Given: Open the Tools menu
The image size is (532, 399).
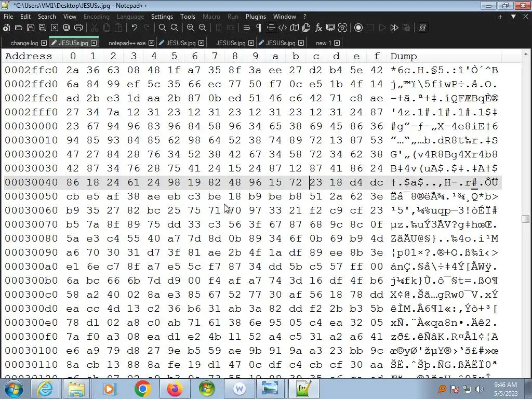Looking at the screenshot, I should point(188,16).
